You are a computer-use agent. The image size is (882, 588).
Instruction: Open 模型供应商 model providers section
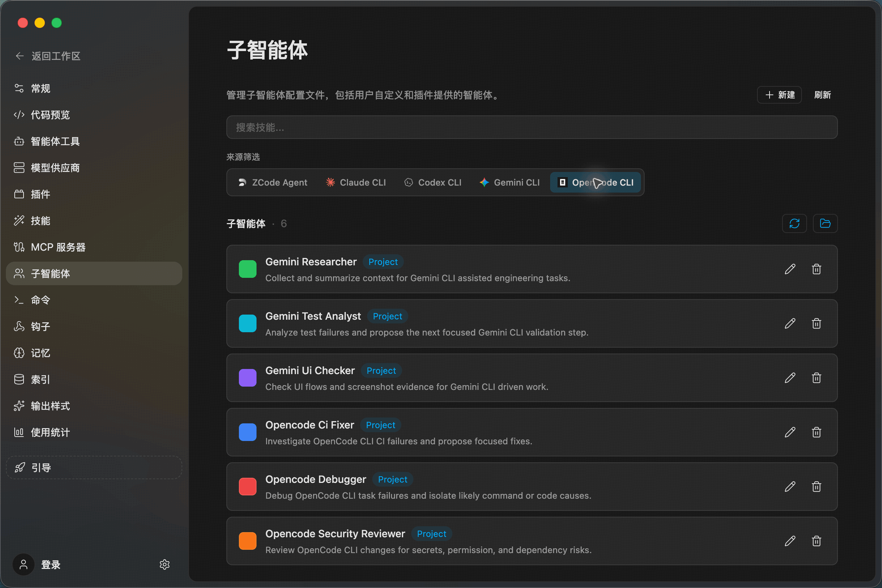coord(94,168)
